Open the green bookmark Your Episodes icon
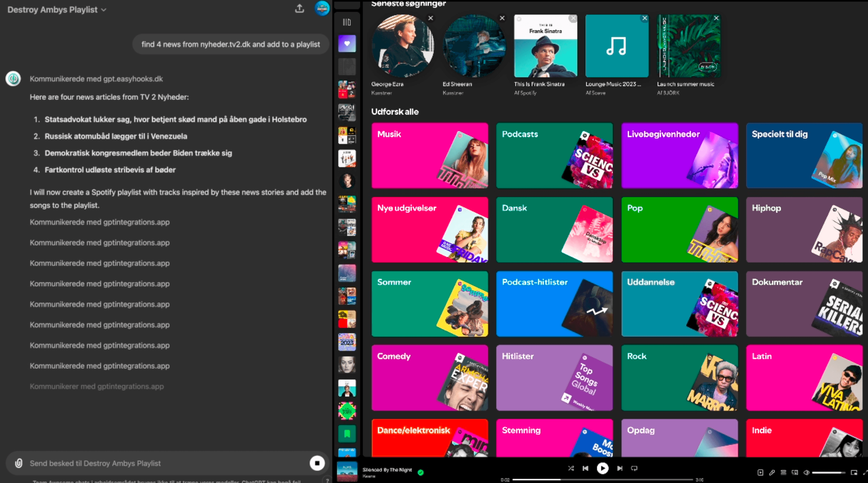Viewport: 868px width, 483px height. 347,434
